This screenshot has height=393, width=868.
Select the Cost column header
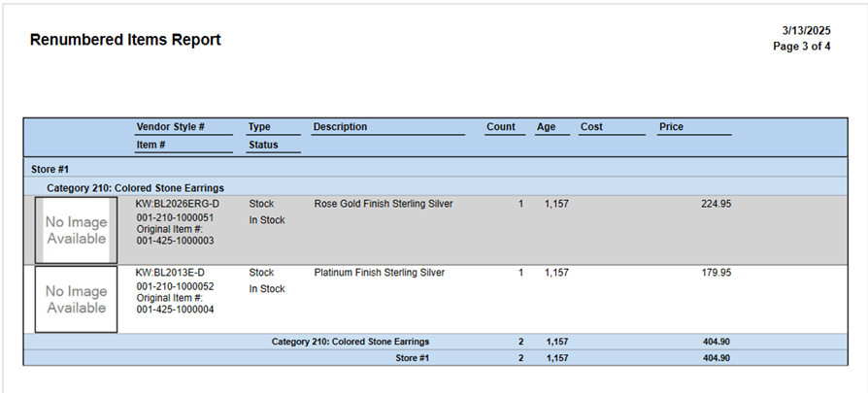(591, 127)
